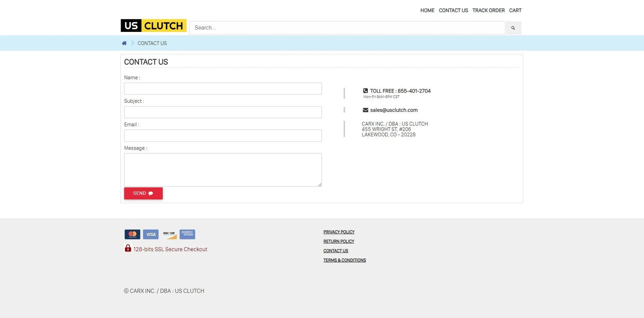Click the red SSL padlock icon
The image size is (644, 318).
tap(128, 248)
